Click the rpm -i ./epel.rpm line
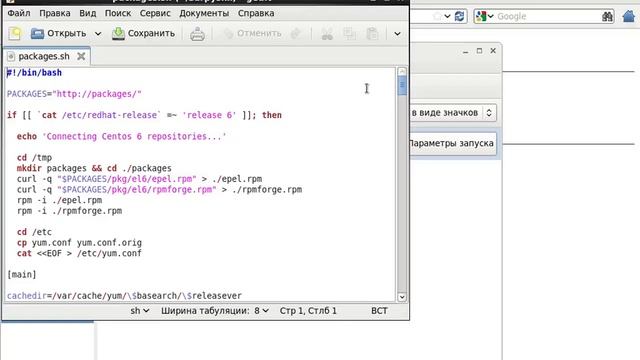This screenshot has width=640, height=360. pos(59,200)
